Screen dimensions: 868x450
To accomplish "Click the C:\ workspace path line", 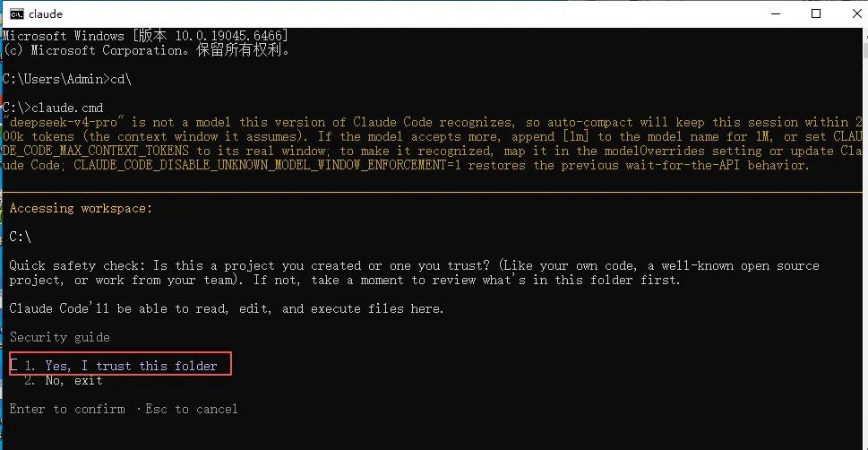I will pos(20,237).
